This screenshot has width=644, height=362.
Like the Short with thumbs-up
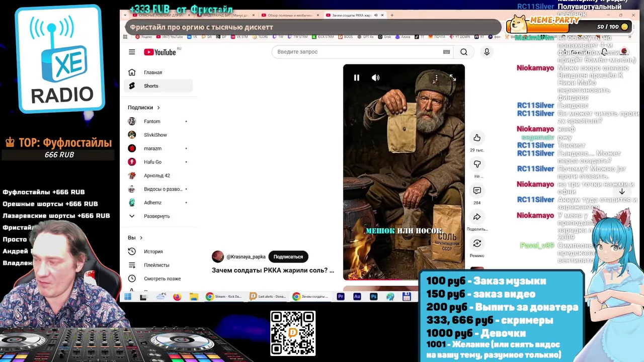point(477,138)
